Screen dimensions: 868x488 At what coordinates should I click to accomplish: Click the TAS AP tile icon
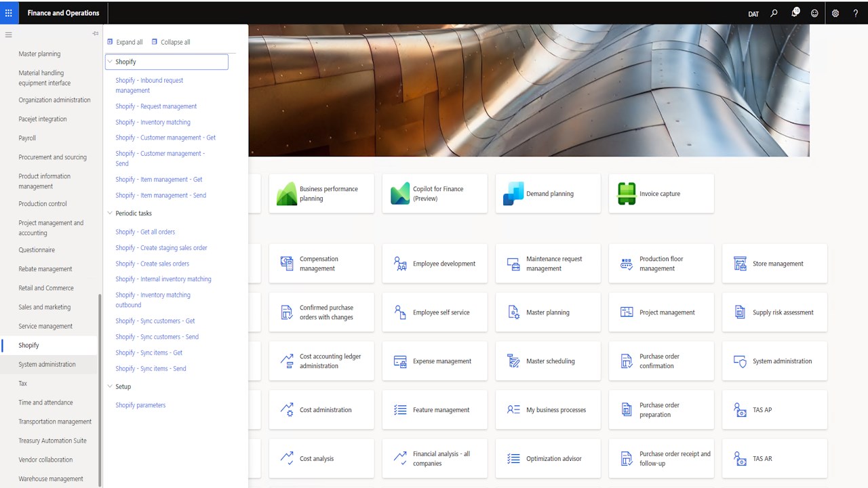740,410
